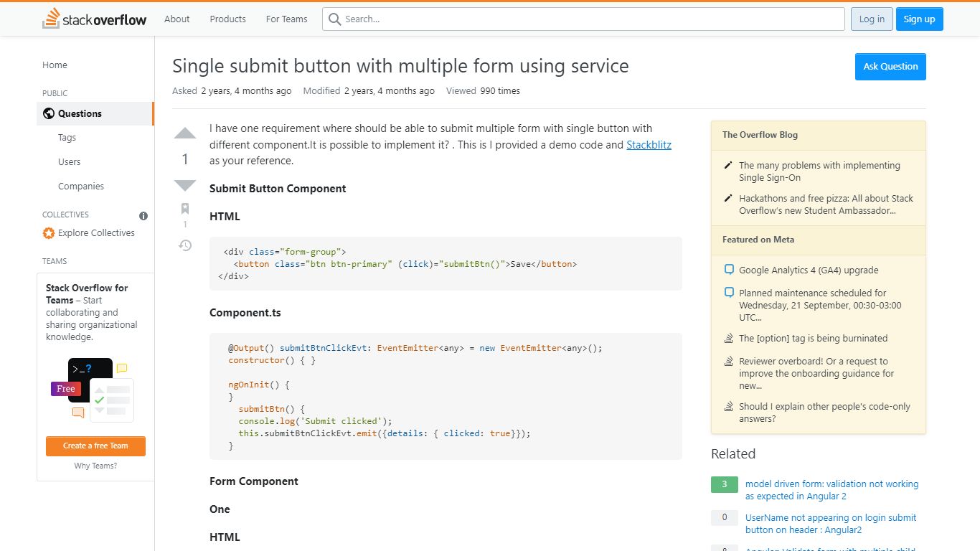Click Create a free Team button

coord(95,446)
